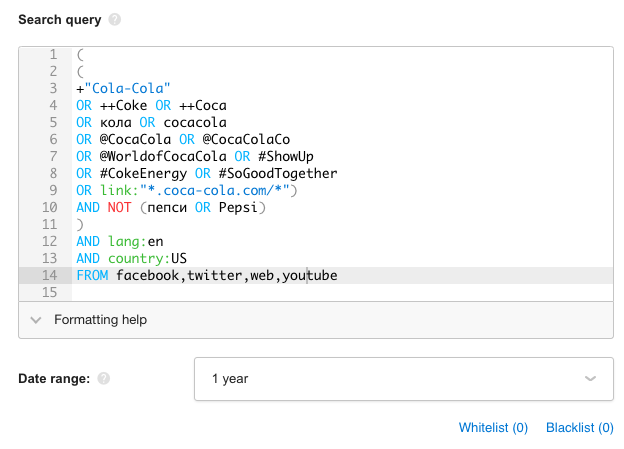Click the word Pepsi on line 10

[238, 207]
